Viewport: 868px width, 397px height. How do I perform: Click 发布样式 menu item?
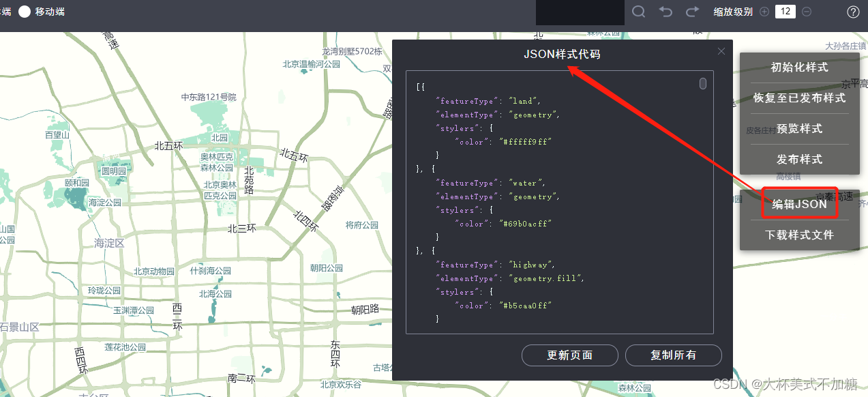pos(799,160)
